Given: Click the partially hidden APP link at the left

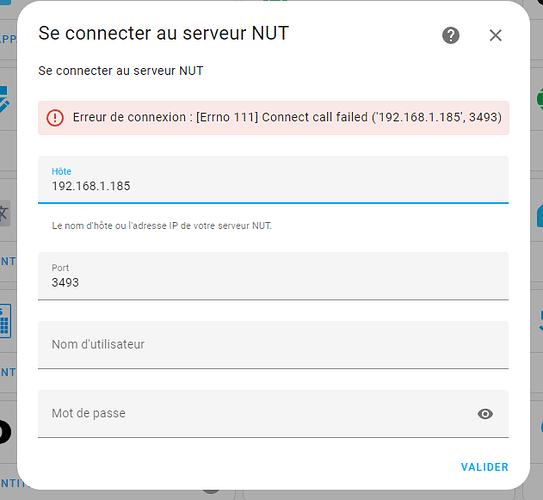Looking at the screenshot, I should [x=8, y=39].
